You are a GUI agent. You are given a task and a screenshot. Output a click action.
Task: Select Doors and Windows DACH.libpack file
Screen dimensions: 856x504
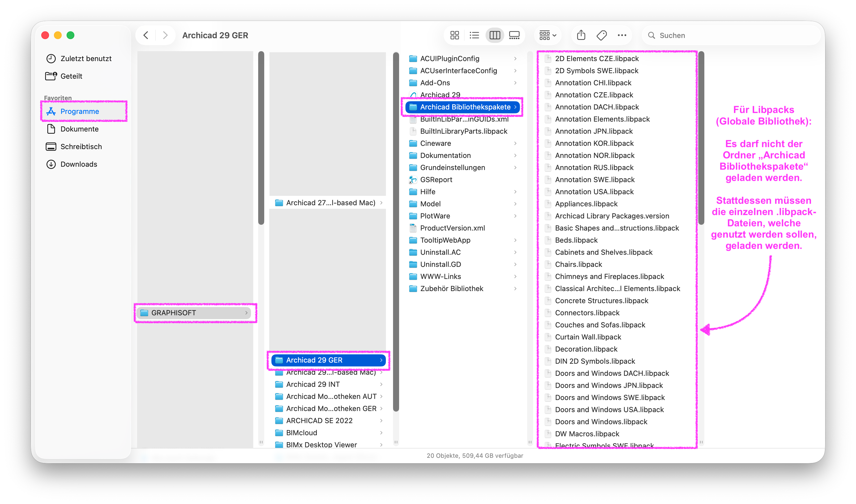[617, 373]
